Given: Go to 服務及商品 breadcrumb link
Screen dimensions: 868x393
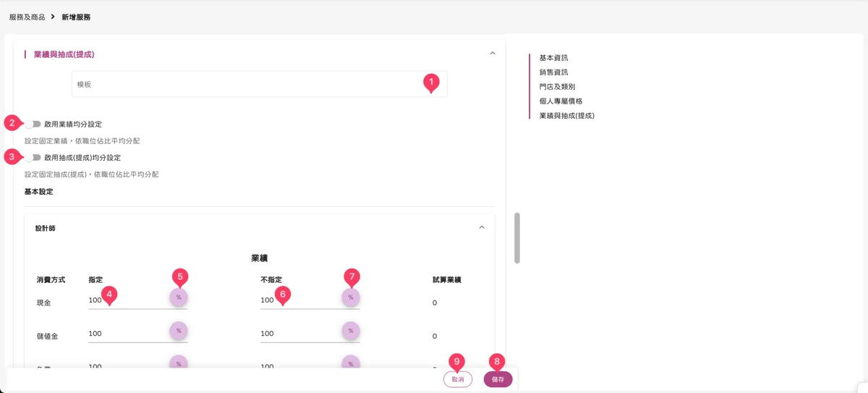Looking at the screenshot, I should (27, 17).
